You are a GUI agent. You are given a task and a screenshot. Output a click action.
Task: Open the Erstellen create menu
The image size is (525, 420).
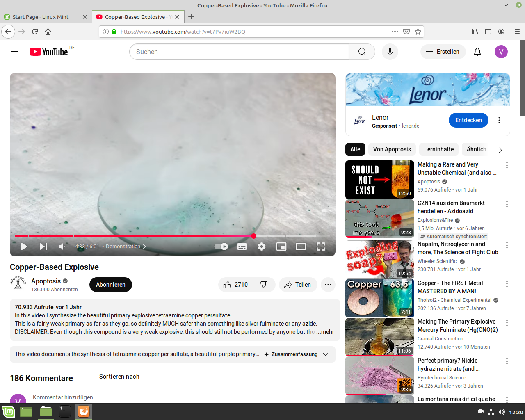(x=443, y=52)
